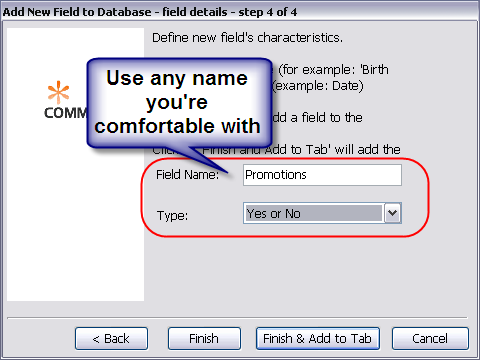This screenshot has height=360, width=480.
Task: Go back with the '< Back' button
Action: [111, 339]
